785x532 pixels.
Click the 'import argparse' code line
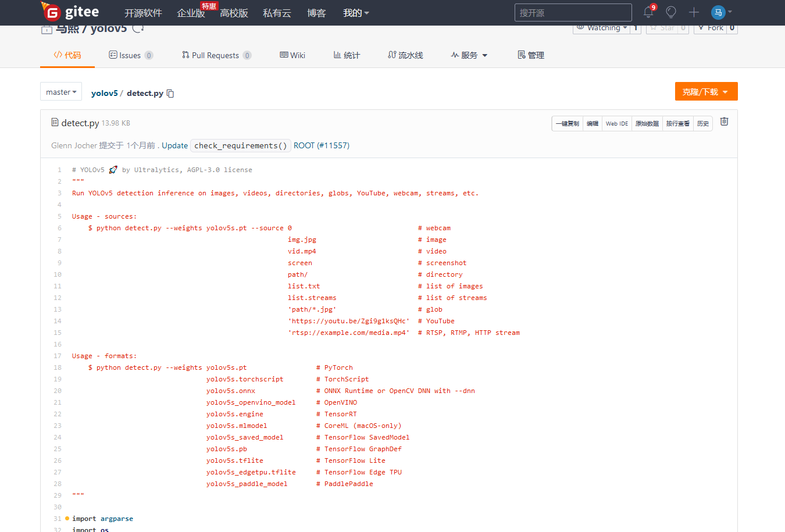pos(102,519)
